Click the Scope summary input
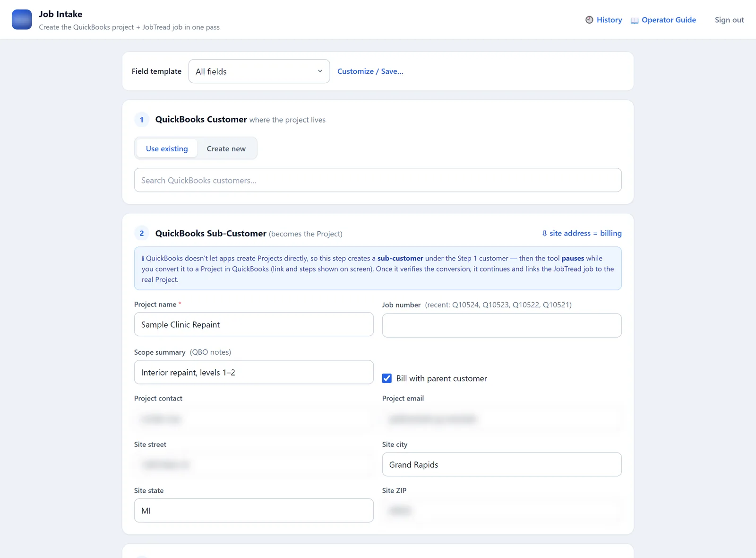 click(254, 372)
